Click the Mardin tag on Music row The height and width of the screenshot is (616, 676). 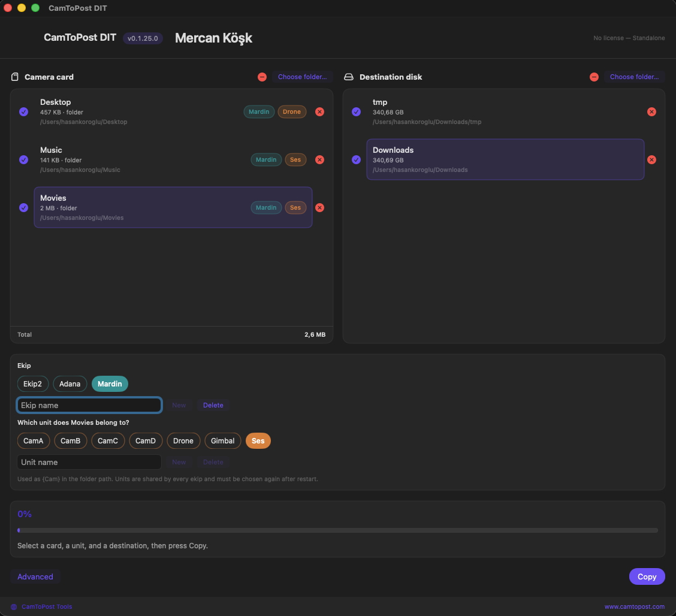[266, 159]
